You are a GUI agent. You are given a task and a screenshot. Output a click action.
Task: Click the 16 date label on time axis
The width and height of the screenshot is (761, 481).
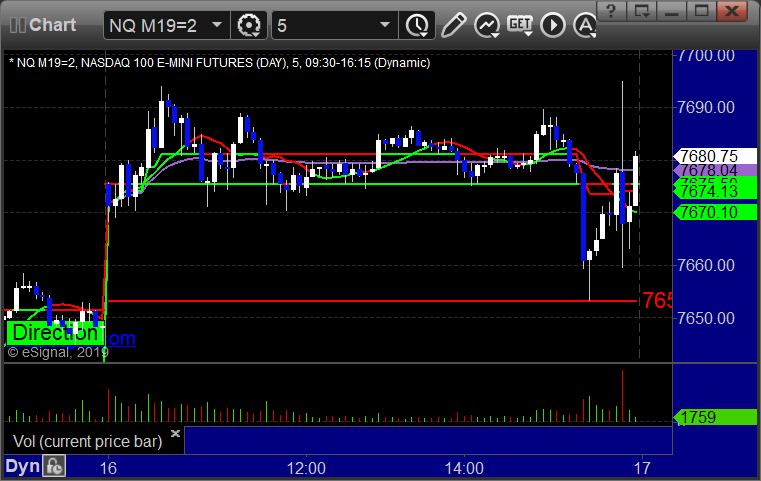(x=108, y=468)
